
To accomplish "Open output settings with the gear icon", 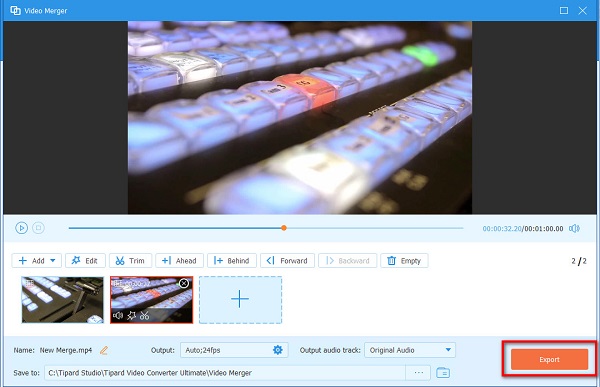I will point(278,350).
